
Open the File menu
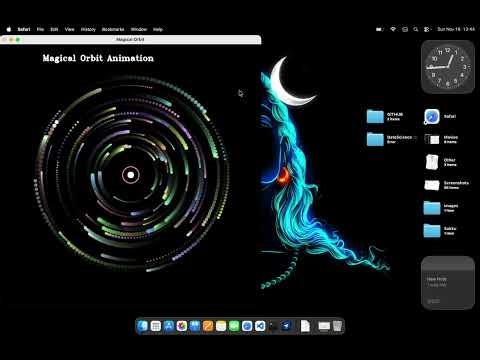pyautogui.click(x=40, y=29)
